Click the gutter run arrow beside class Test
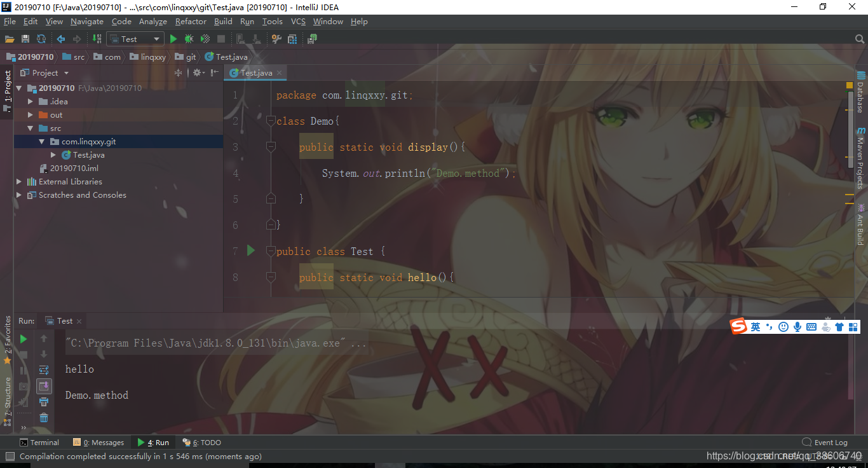The width and height of the screenshot is (868, 468). pyautogui.click(x=251, y=251)
